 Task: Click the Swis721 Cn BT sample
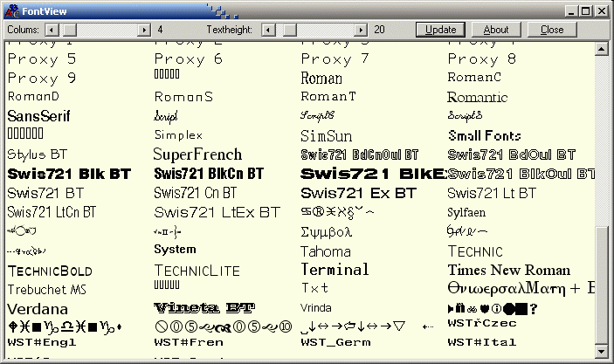196,193
